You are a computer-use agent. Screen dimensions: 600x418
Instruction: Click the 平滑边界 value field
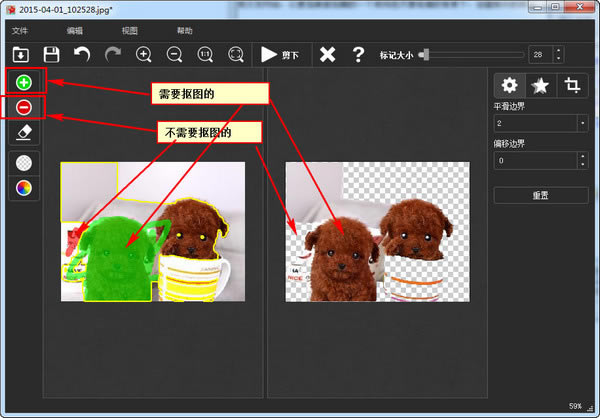tap(536, 123)
